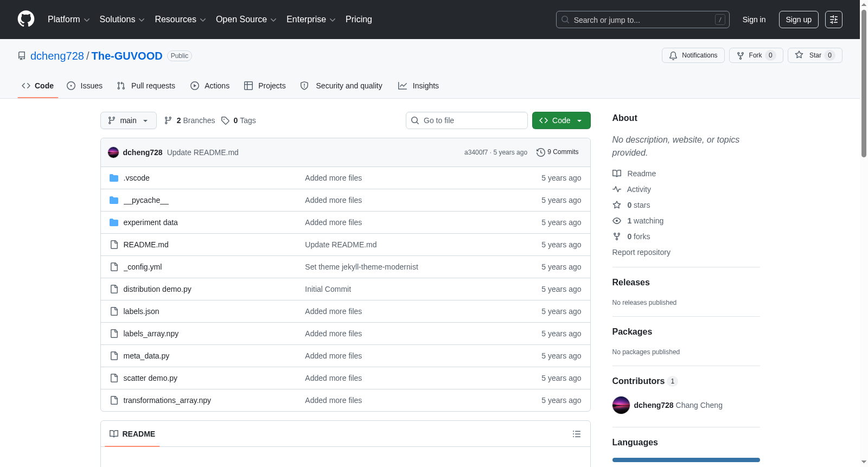868x467 pixels.
Task: Open the Releases heading link
Action: 631,282
